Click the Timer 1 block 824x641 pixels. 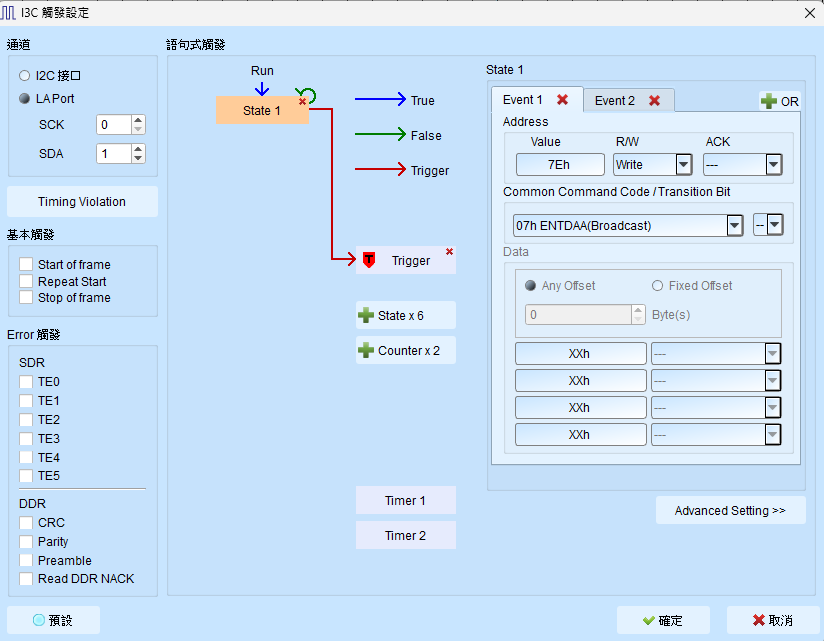406,500
